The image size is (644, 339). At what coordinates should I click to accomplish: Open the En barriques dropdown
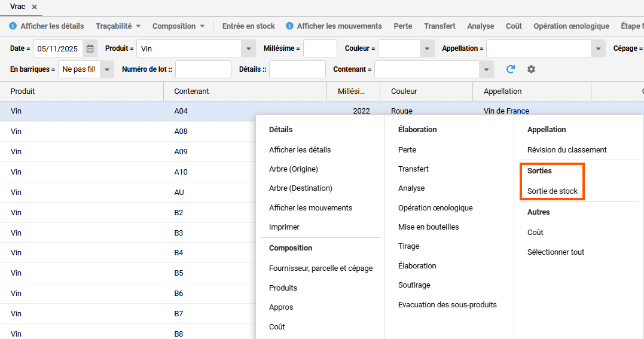click(107, 69)
